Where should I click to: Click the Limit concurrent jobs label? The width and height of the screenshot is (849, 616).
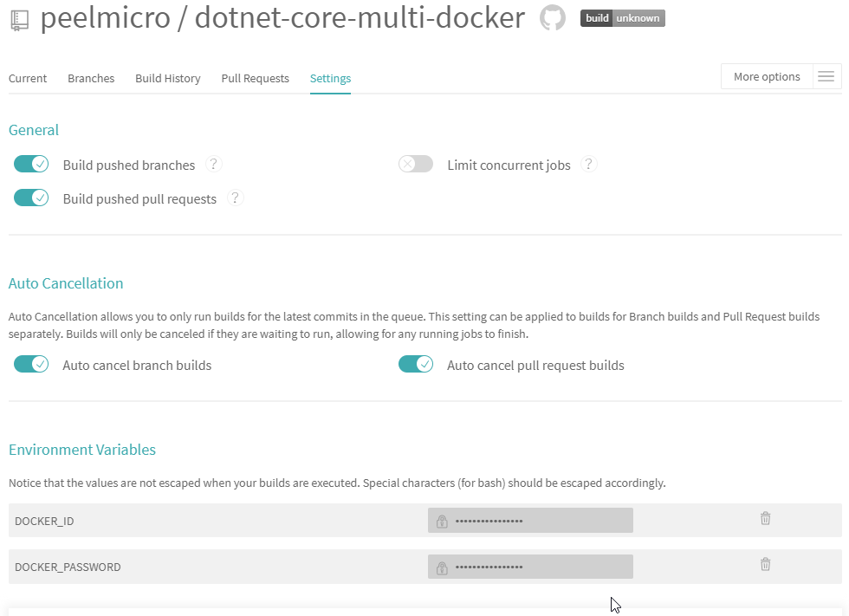[509, 165]
